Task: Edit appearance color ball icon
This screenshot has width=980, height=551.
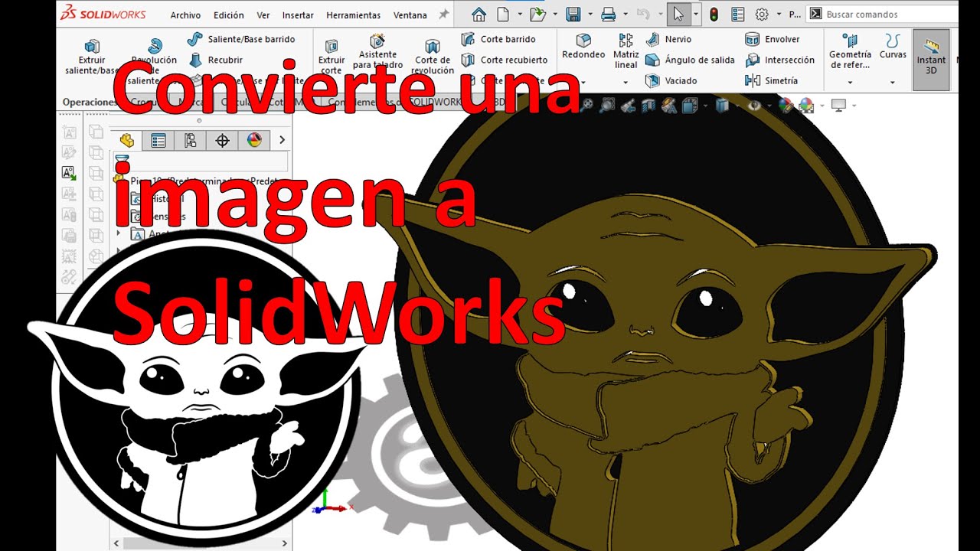Action: pyautogui.click(x=786, y=106)
